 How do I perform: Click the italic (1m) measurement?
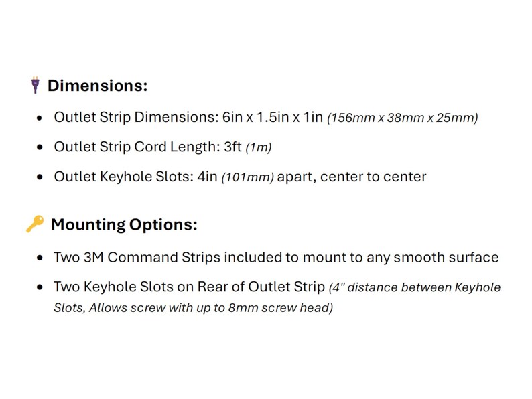point(259,148)
